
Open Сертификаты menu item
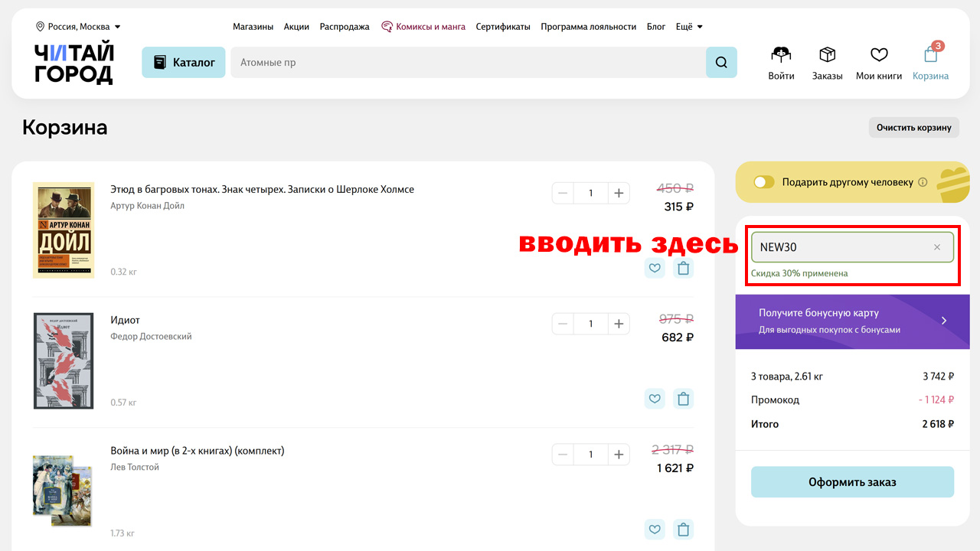click(x=503, y=27)
